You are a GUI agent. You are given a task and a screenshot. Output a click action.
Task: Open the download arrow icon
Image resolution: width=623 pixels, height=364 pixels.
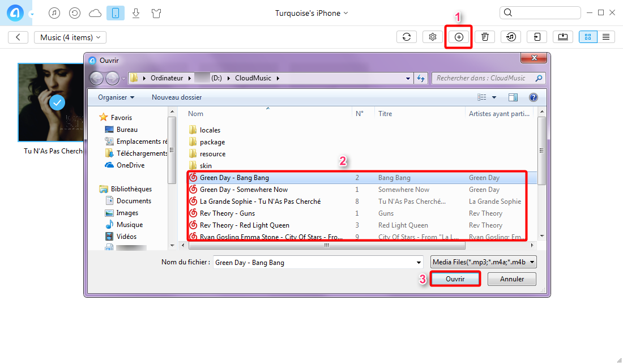(x=136, y=13)
